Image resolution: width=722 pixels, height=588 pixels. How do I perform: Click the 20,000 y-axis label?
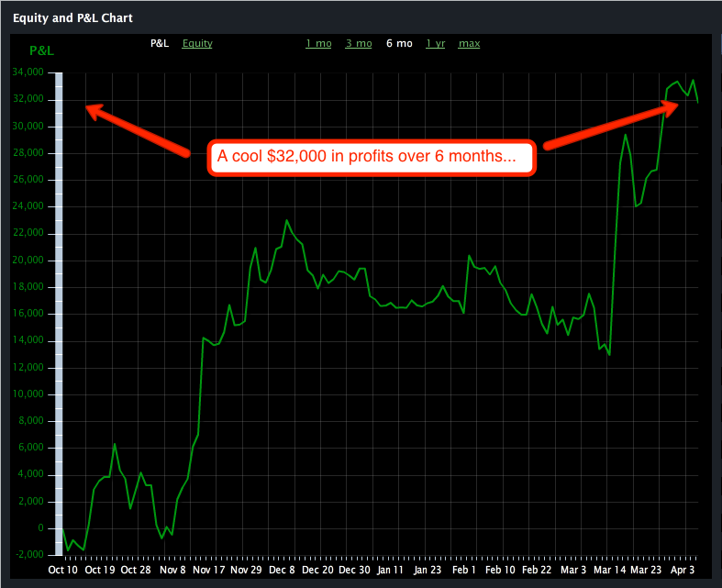[x=28, y=260]
